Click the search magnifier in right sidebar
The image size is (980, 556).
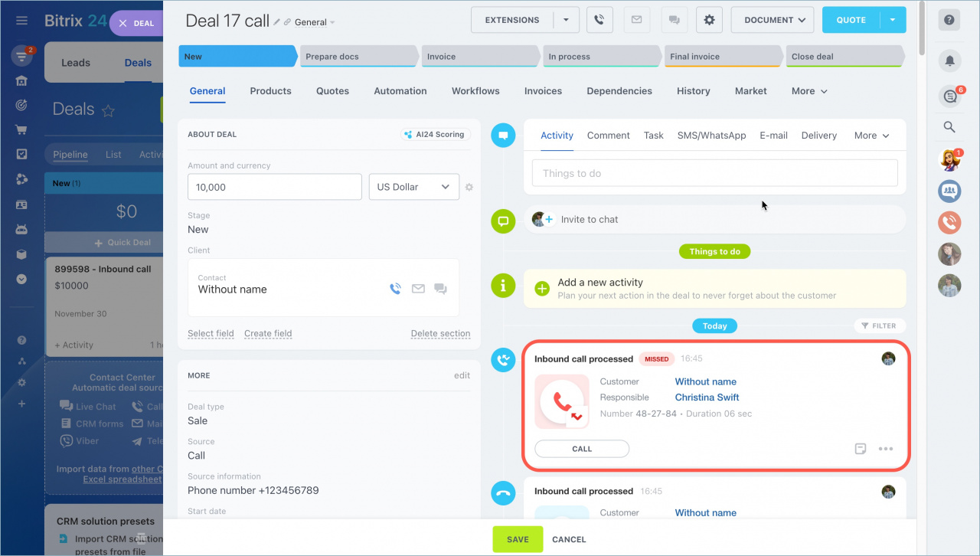point(949,127)
